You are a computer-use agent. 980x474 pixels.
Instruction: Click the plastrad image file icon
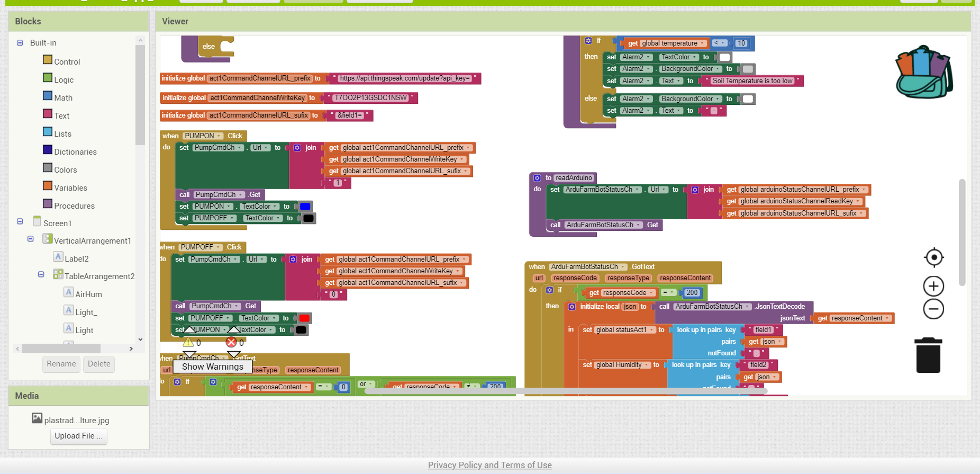pos(37,418)
